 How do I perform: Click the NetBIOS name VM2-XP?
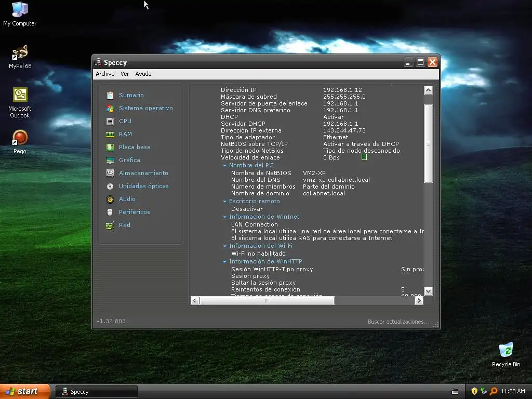click(314, 173)
